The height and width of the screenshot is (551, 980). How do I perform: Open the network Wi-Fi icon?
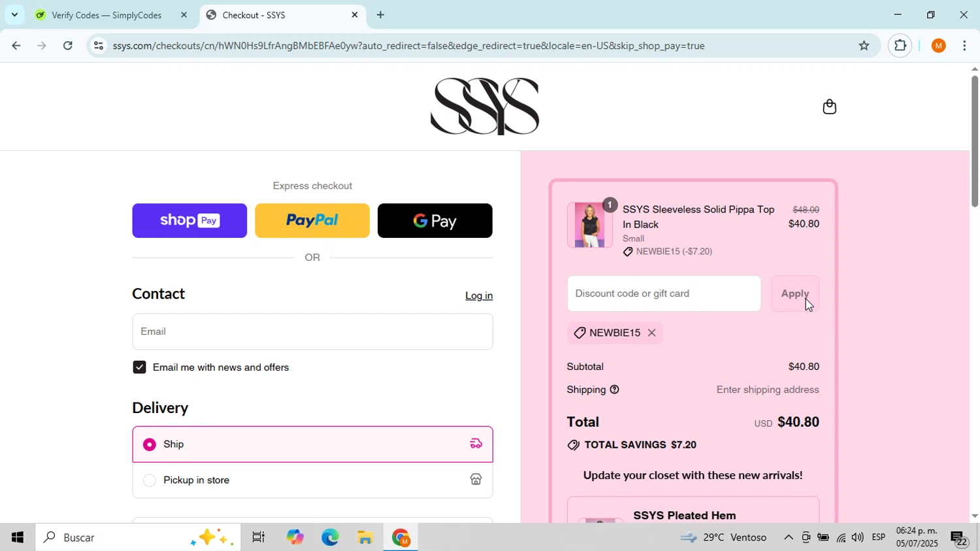[x=841, y=537]
